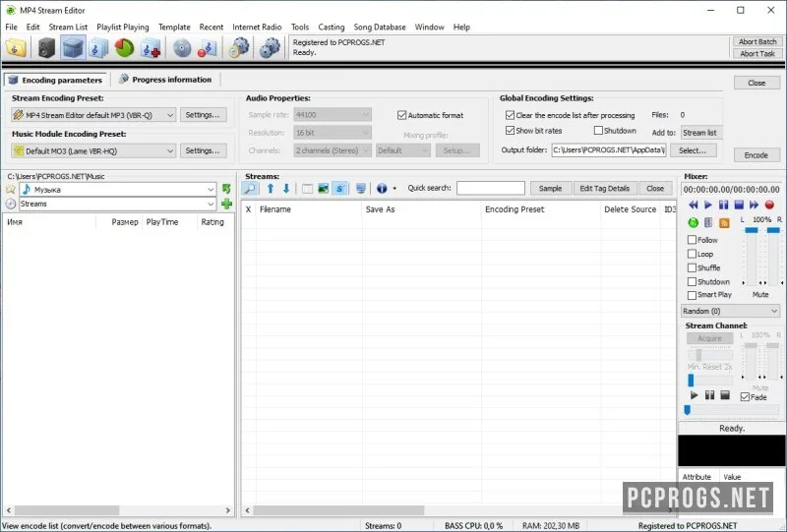Screen dimensions: 787x532
Task: Toggle the Show bit rates checkbox
Action: [510, 131]
